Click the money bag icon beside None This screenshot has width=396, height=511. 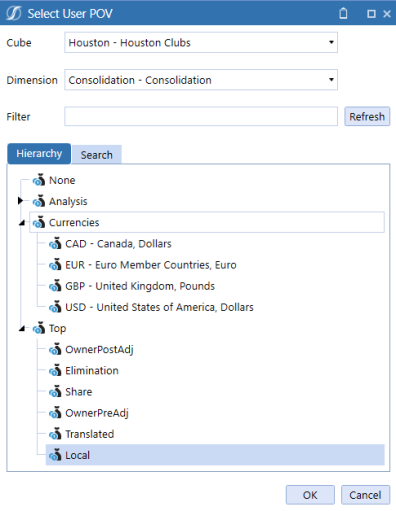click(x=39, y=180)
